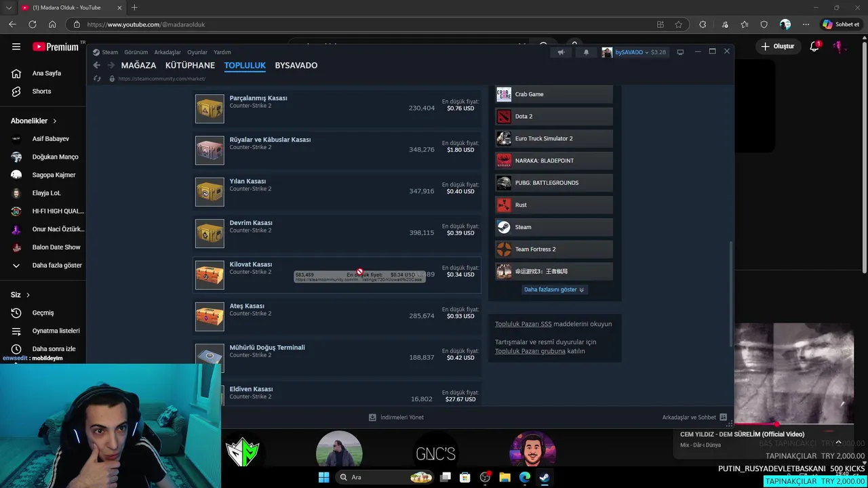The image size is (868, 488).
Task: Expand Abonelikler section in YouTube sidebar
Action: tap(34, 121)
